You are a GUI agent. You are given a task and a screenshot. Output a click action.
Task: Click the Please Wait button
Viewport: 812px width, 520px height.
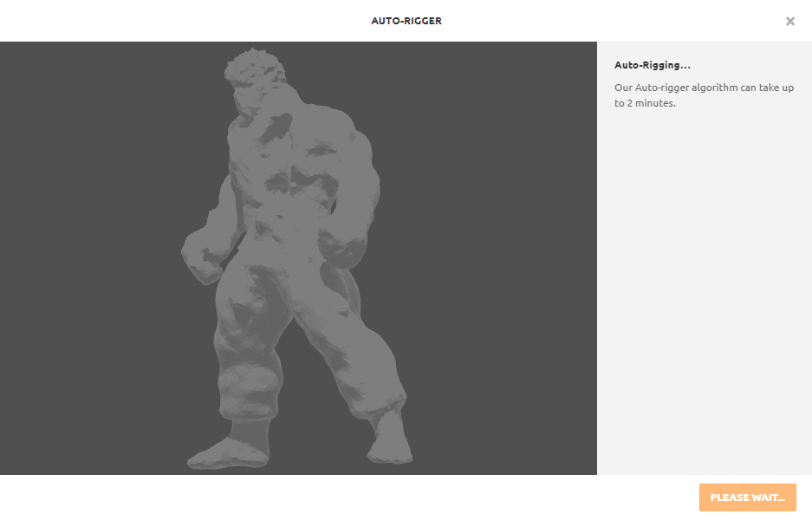pyautogui.click(x=747, y=497)
